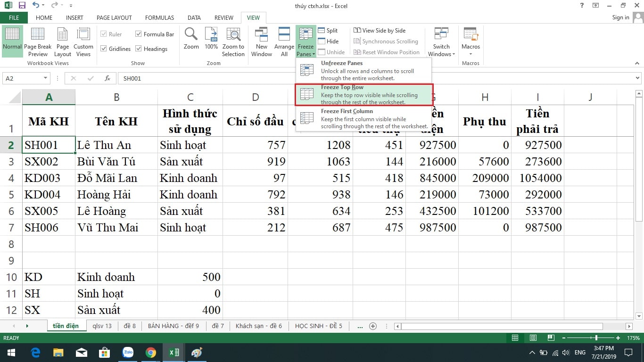
Task: Add a new sheet with plus icon
Action: (373, 326)
